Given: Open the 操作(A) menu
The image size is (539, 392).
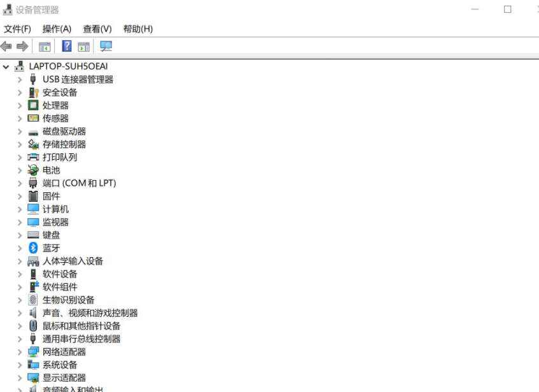Looking at the screenshot, I should (x=57, y=29).
